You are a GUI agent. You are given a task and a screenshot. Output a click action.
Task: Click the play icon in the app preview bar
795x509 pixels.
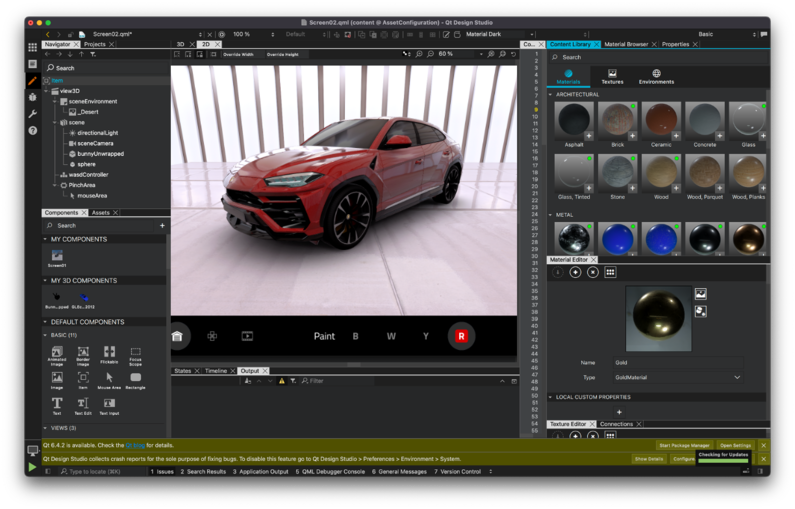[x=247, y=336]
